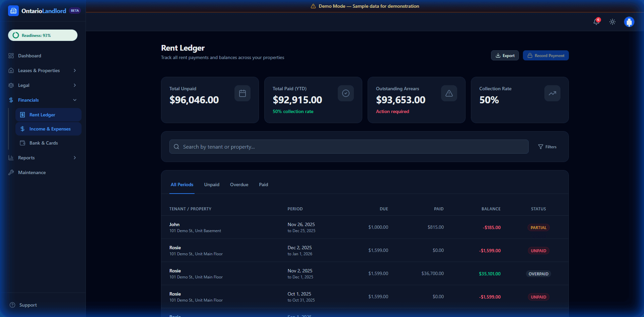
Task: Click the Maintenance wrench icon
Action: click(x=11, y=172)
